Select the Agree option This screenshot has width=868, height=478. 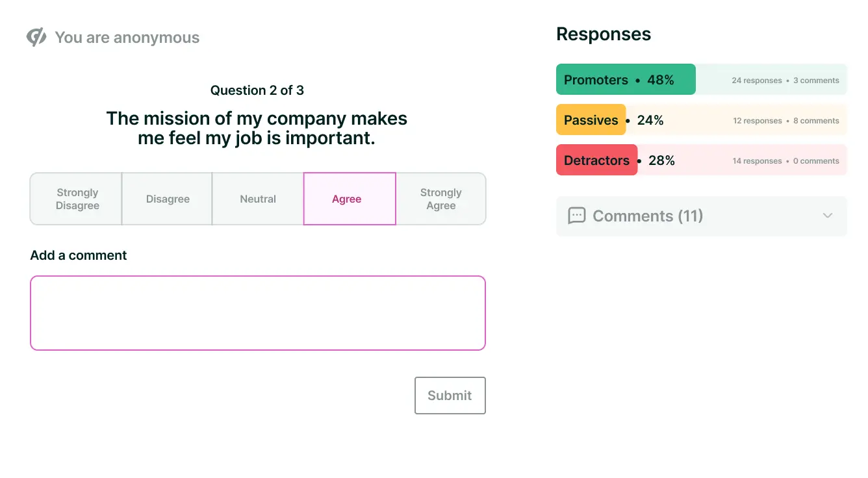point(350,199)
